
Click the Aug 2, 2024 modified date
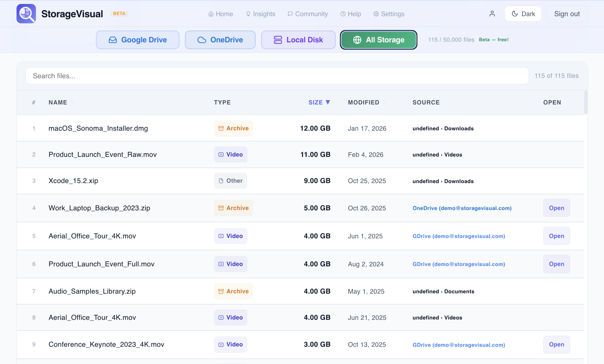pos(366,264)
